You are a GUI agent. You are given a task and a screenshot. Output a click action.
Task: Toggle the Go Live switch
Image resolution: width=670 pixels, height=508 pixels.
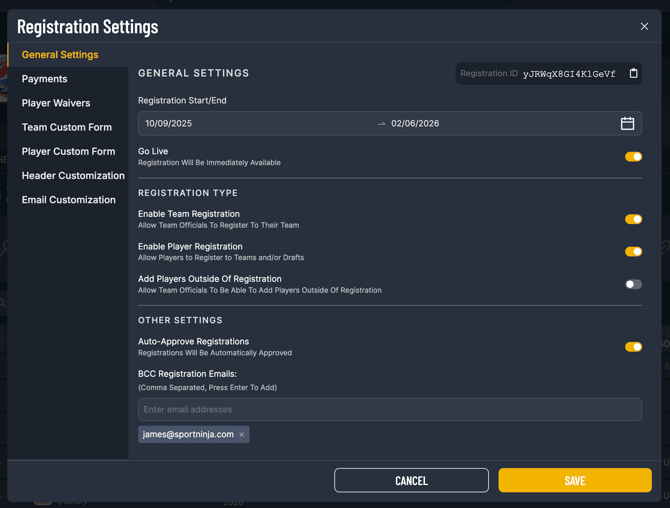[633, 157]
